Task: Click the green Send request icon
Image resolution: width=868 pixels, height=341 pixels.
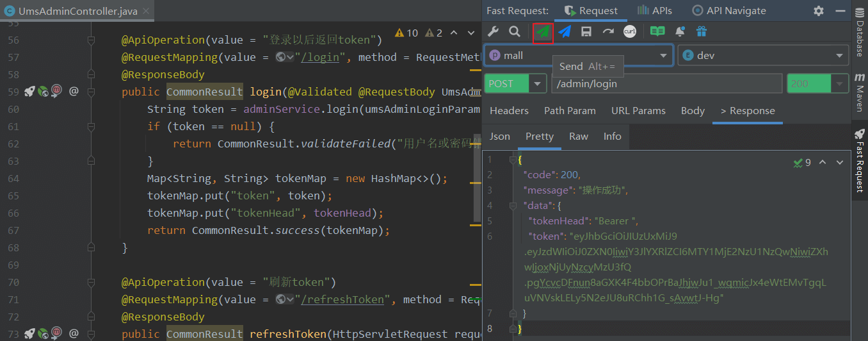Action: click(x=543, y=32)
